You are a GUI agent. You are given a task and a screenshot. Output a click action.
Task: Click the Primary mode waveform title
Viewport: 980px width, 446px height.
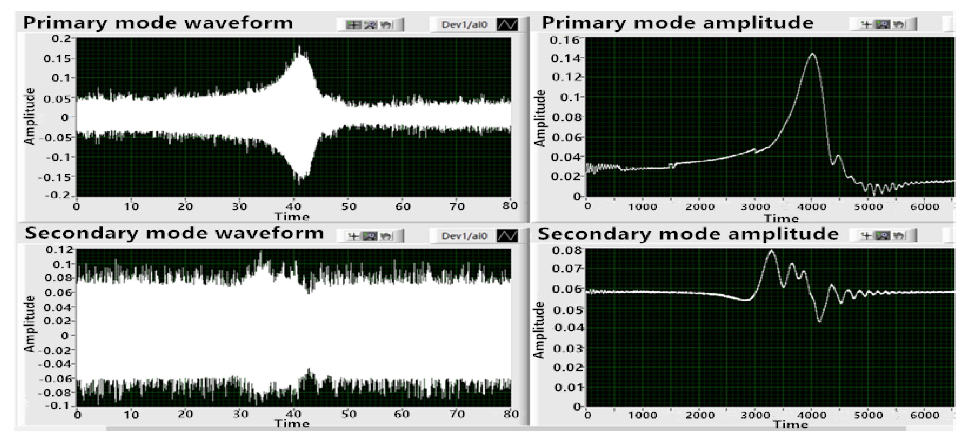158,23
